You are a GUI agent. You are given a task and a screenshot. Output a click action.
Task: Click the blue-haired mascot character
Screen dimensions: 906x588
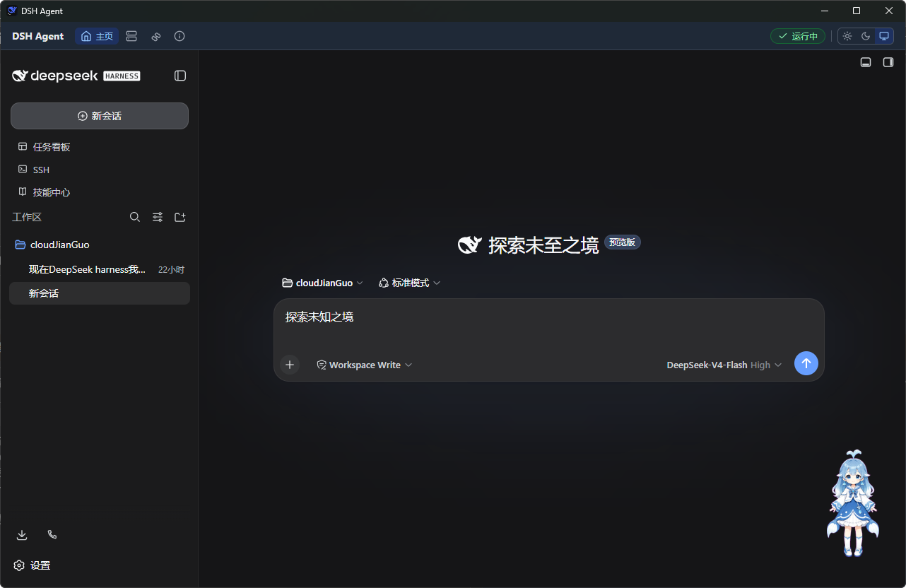(853, 503)
